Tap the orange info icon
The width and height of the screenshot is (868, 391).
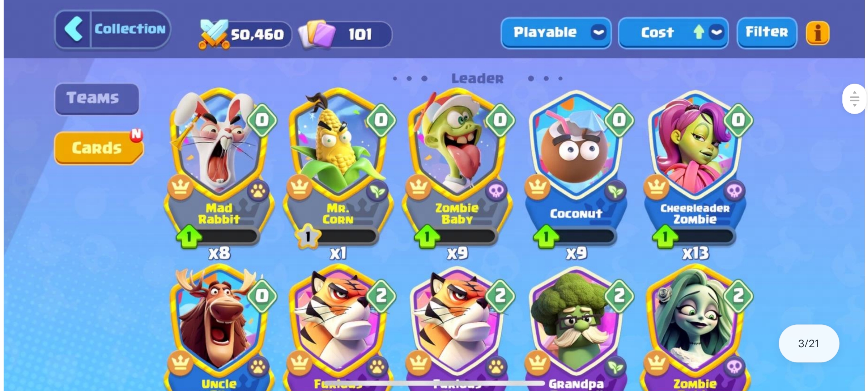click(x=817, y=33)
